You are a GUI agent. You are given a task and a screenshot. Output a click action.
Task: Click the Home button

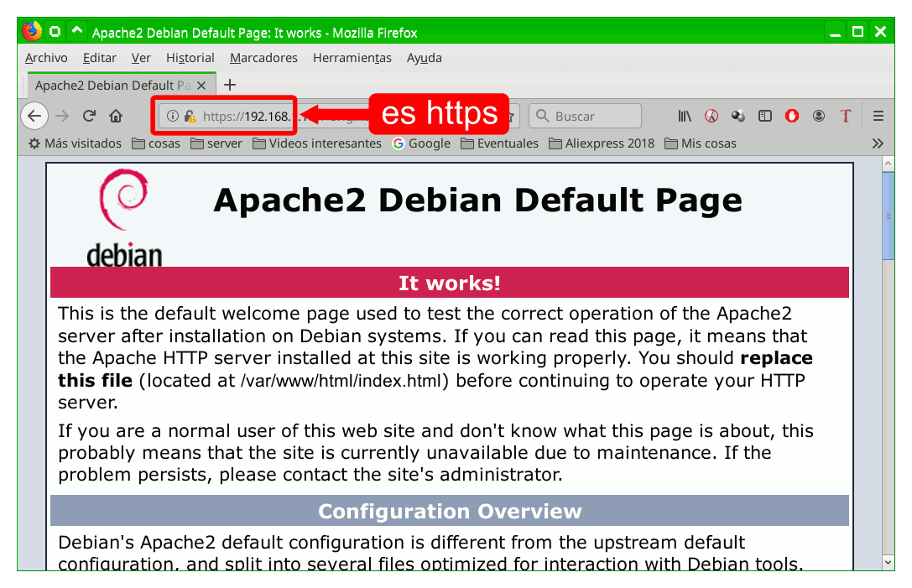pyautogui.click(x=116, y=116)
